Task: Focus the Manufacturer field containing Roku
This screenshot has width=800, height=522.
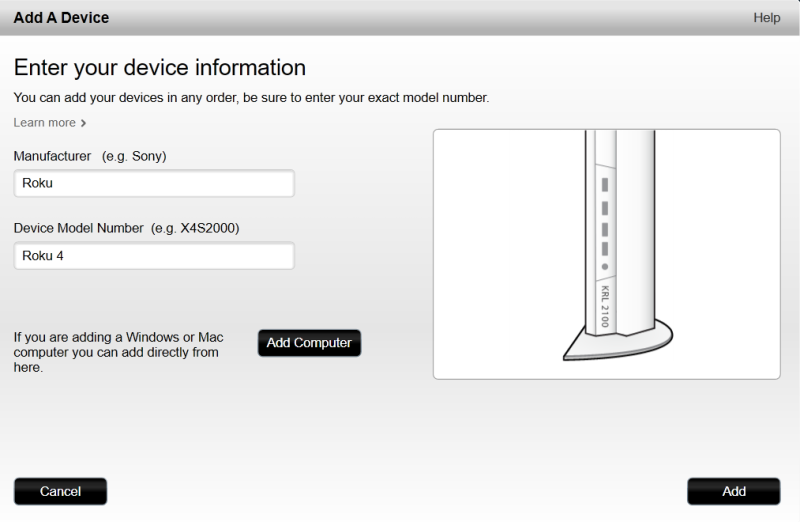Action: coord(154,183)
